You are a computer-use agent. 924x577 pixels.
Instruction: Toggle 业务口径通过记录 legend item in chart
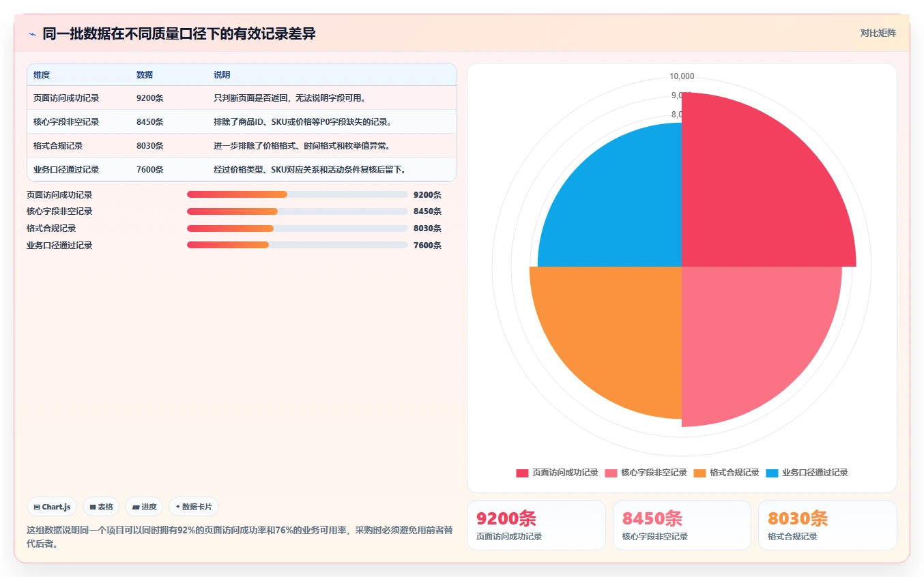click(807, 473)
